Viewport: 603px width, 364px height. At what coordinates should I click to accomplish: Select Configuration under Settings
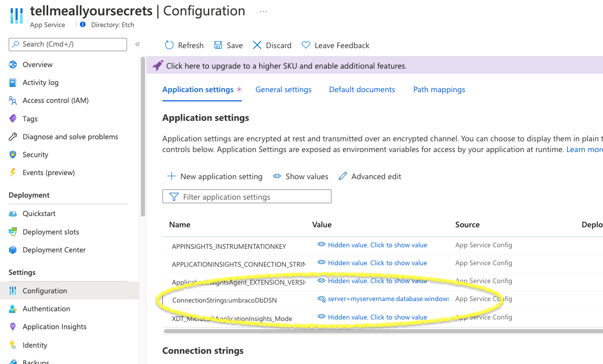click(45, 291)
